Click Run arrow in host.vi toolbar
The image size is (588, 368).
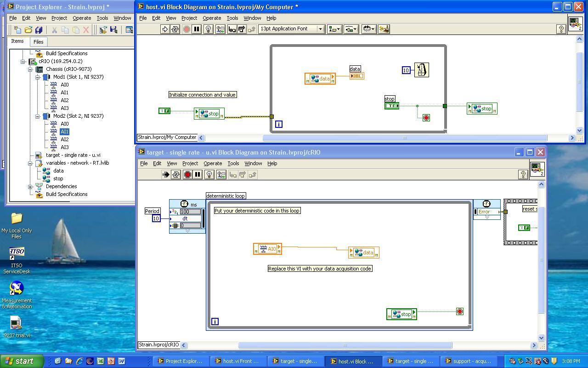click(x=164, y=29)
